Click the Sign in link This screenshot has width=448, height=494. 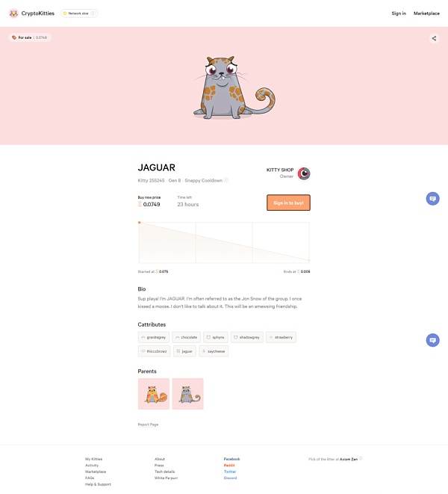[399, 13]
